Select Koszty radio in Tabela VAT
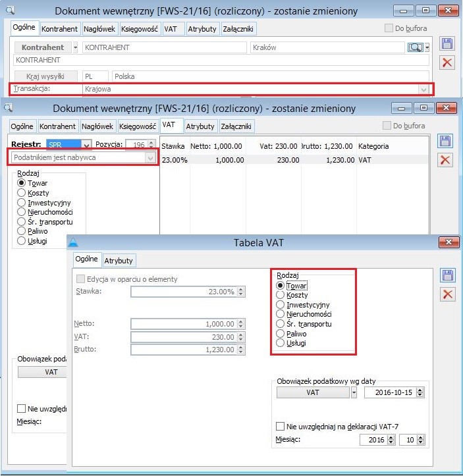463x476 pixels. pos(280,295)
